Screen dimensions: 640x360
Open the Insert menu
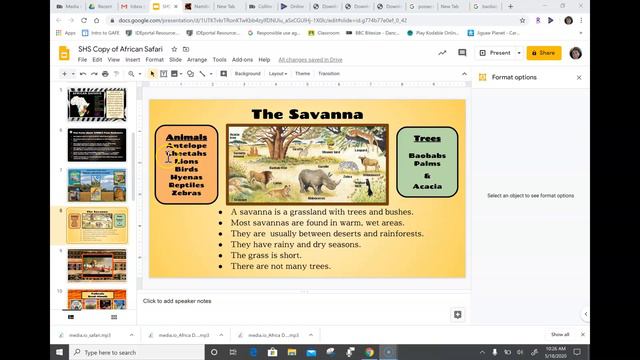(x=133, y=60)
